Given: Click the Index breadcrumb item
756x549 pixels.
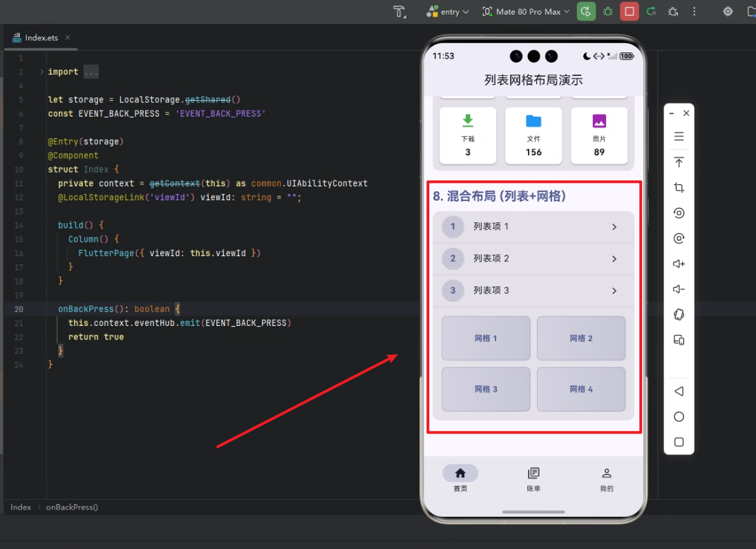Looking at the screenshot, I should tap(21, 507).
